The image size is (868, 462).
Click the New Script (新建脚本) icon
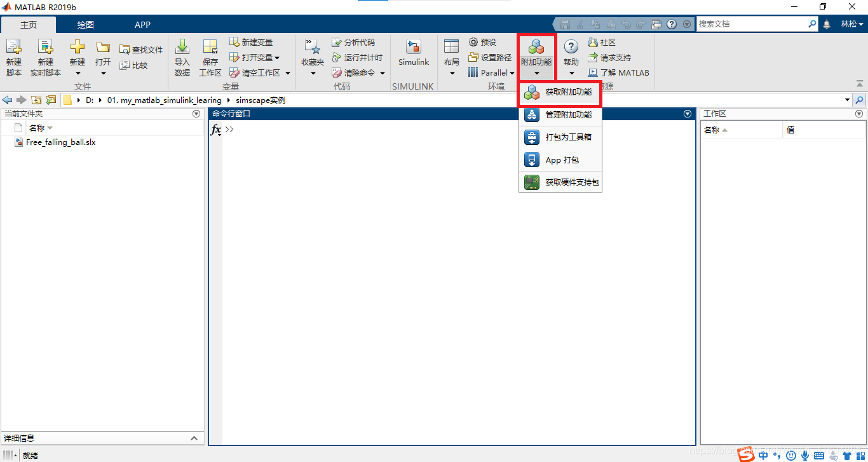pos(13,47)
